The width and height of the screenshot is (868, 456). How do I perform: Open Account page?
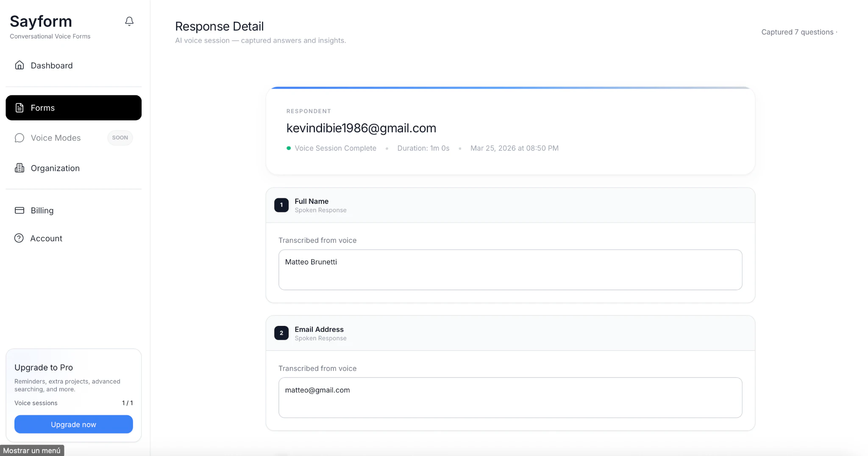click(74, 238)
